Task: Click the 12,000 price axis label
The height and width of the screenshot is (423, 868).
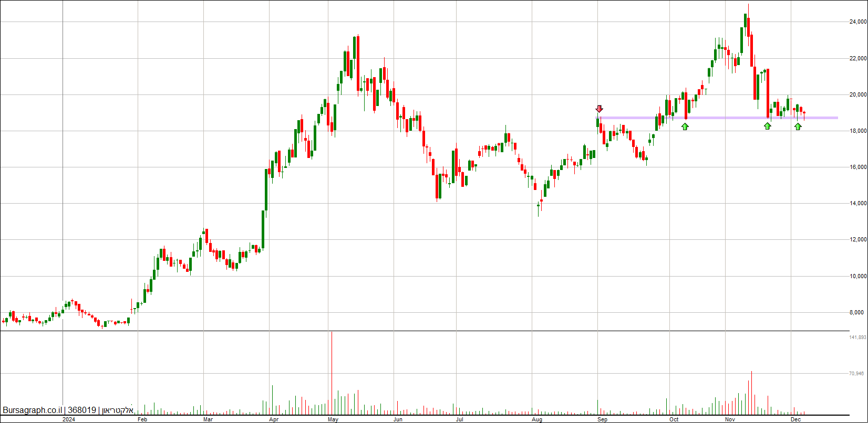Action: [x=858, y=240]
